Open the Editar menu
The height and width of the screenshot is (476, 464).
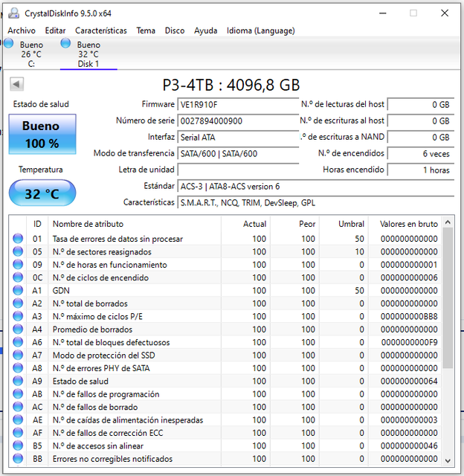[55, 30]
